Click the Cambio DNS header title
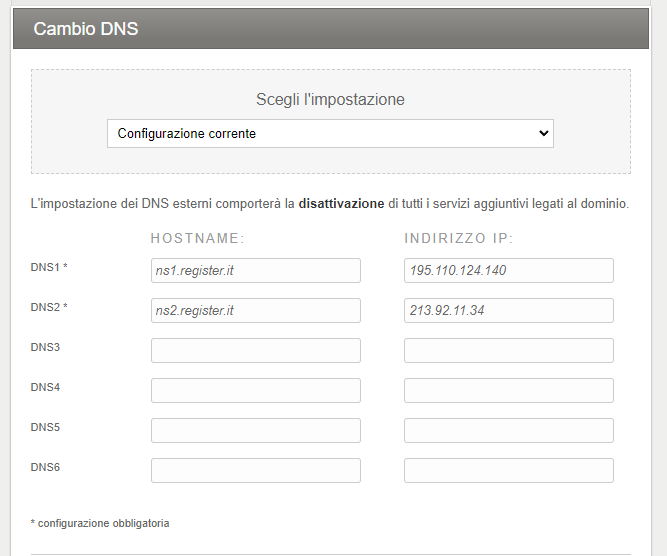Screen dimensions: 667x556 86,29
